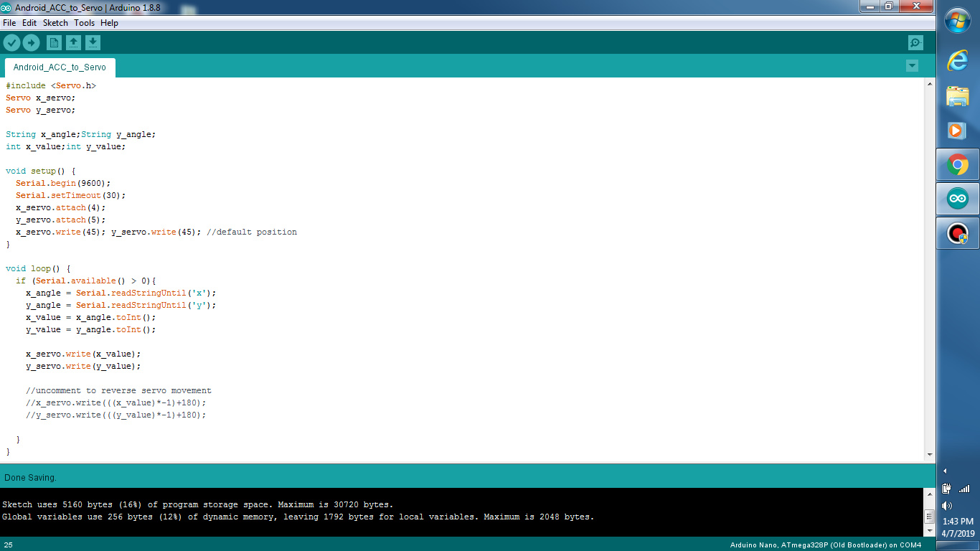
Task: Open the Sketch menu
Action: pos(55,22)
